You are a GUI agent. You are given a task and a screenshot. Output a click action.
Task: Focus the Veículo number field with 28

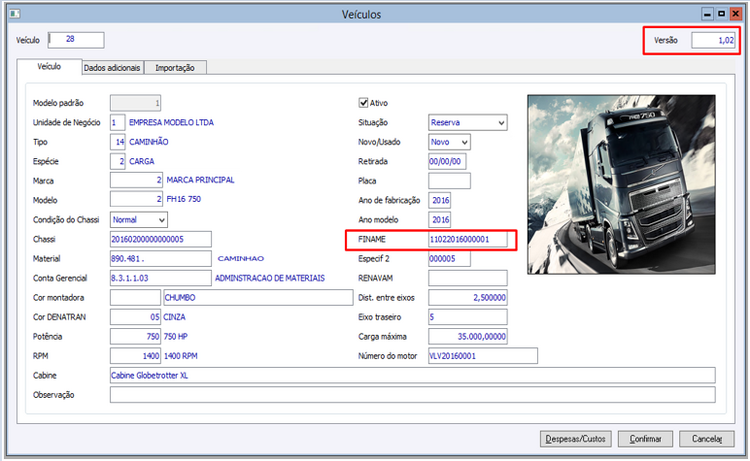pos(76,40)
